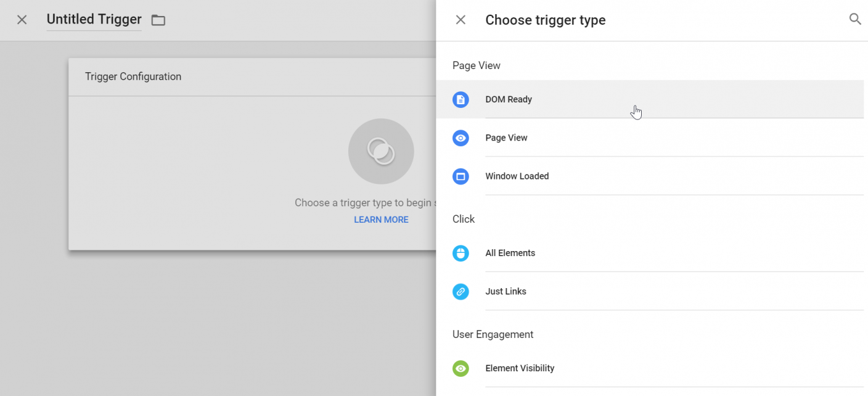Close the Choose trigger type panel

tap(461, 19)
